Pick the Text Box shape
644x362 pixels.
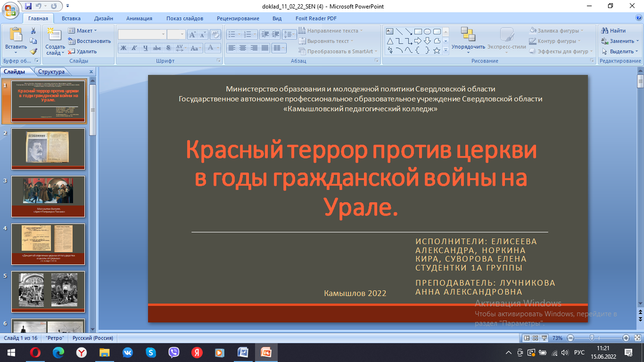click(390, 31)
